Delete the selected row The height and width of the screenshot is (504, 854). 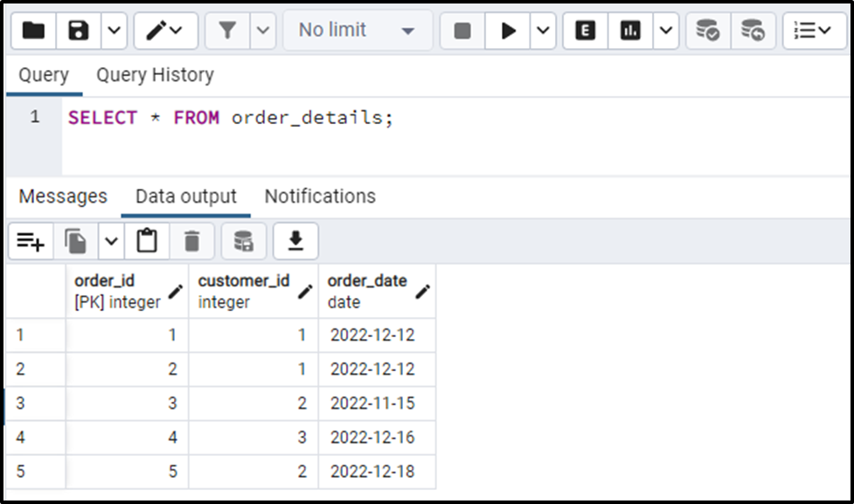[x=191, y=241]
